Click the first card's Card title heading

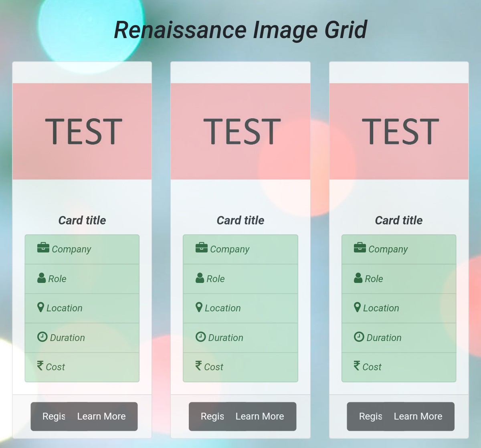82,220
